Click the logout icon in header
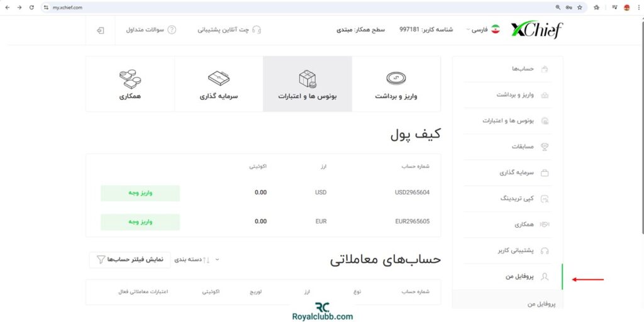The width and height of the screenshot is (644, 322). pyautogui.click(x=101, y=30)
